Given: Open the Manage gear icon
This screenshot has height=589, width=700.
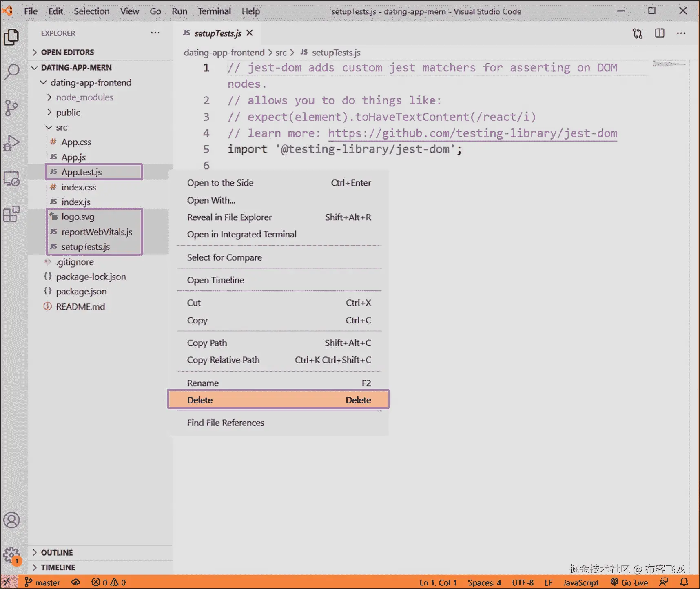Looking at the screenshot, I should [11, 555].
